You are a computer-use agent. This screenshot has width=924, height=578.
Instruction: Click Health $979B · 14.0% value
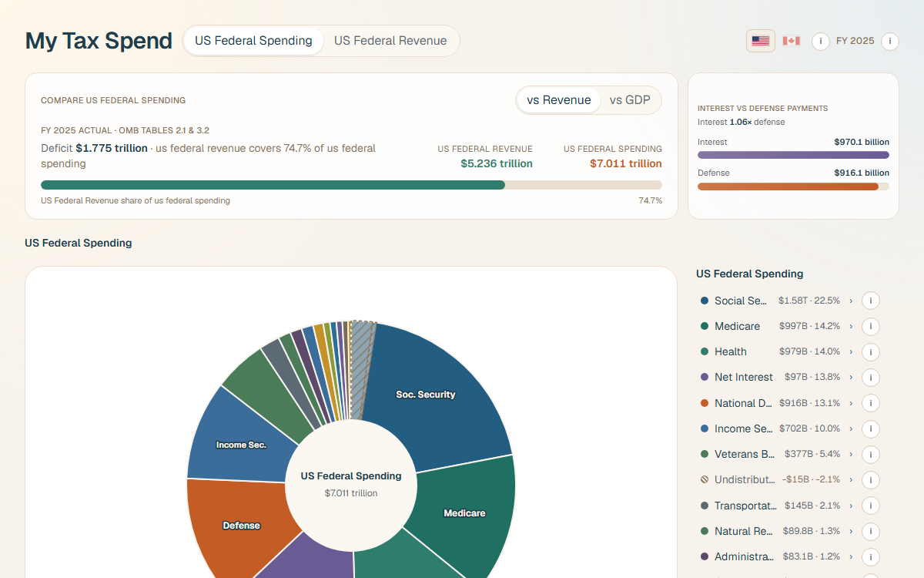(809, 351)
